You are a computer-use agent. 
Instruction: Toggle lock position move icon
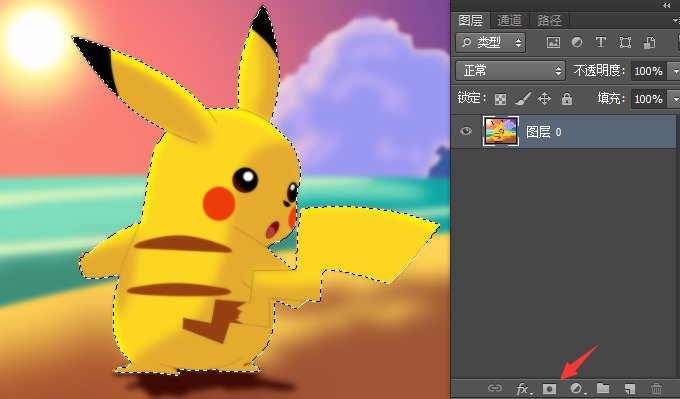[x=544, y=99]
